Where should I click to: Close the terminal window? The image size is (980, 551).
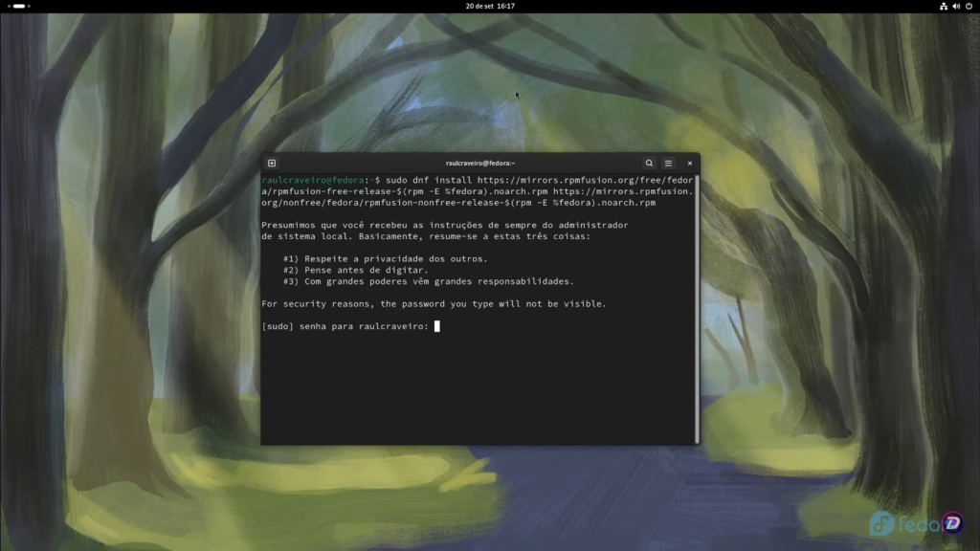coord(690,163)
